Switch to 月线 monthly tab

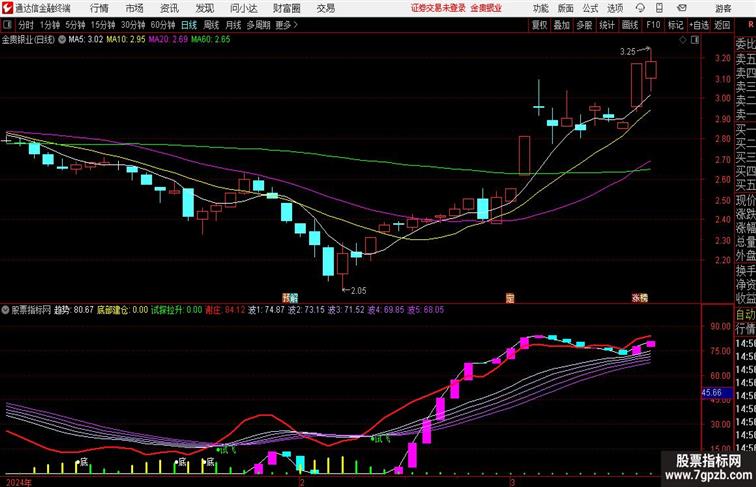(233, 25)
